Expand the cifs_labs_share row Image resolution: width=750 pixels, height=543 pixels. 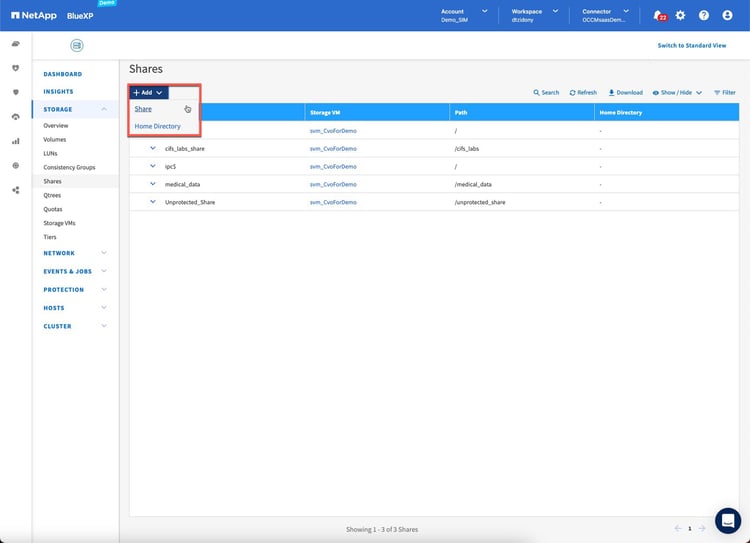(x=153, y=148)
